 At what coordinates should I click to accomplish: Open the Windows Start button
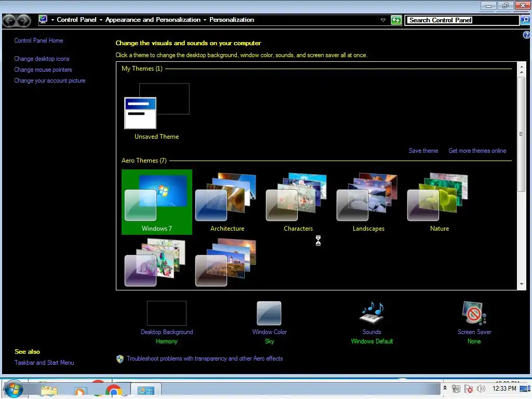coord(14,389)
